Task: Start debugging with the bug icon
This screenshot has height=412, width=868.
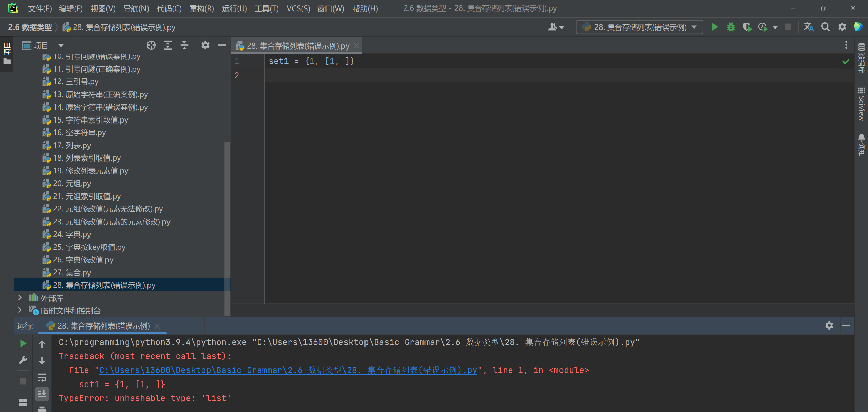Action: (x=731, y=27)
